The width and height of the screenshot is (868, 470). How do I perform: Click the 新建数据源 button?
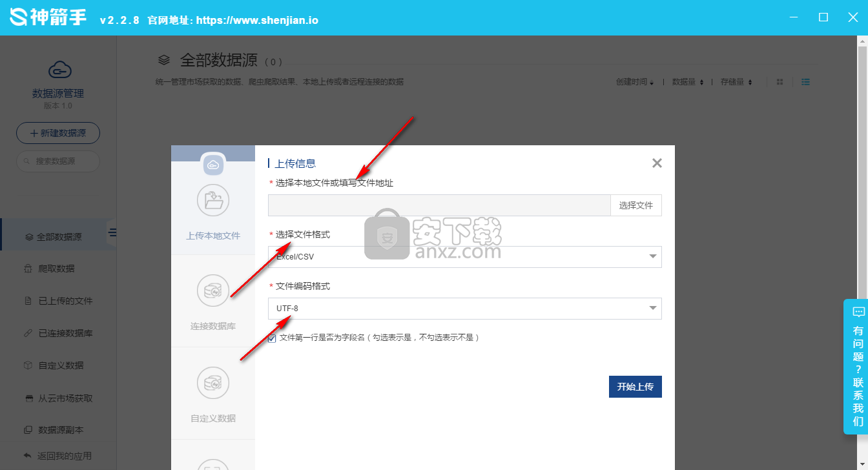click(58, 133)
